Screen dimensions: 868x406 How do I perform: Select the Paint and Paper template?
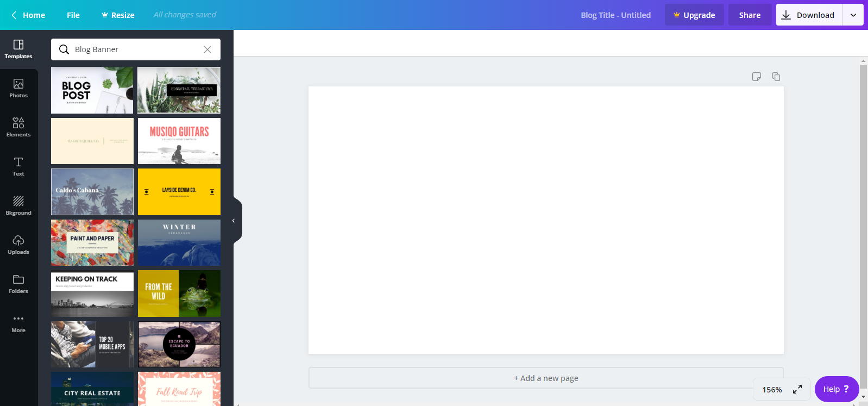pos(92,242)
